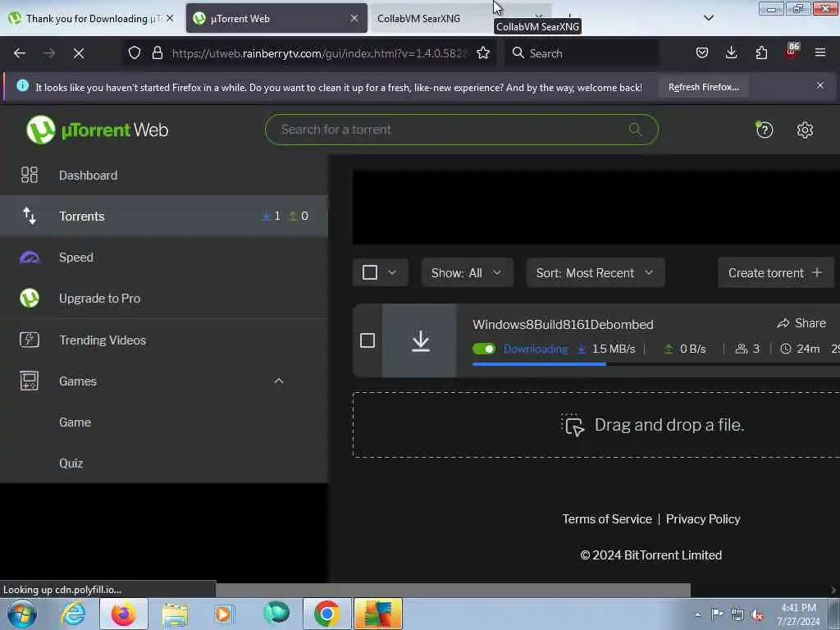Dismiss the Firefox refresh notification bar
This screenshot has height=630, width=840.
click(820, 85)
